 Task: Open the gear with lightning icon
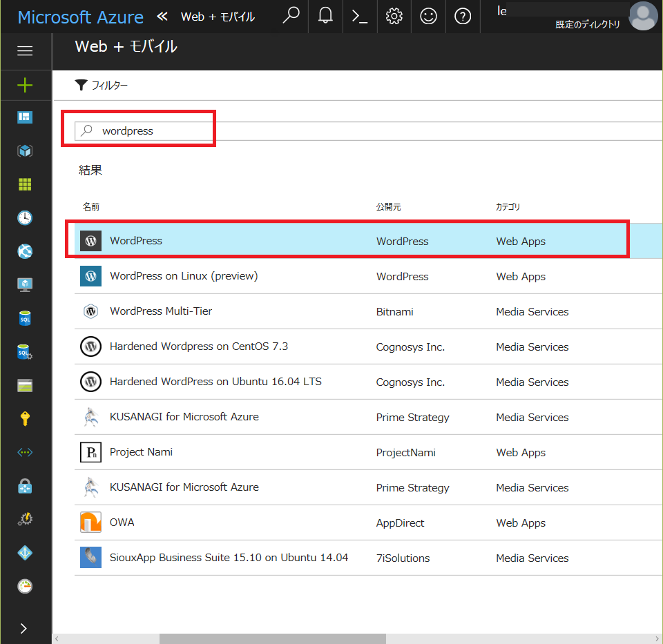(x=25, y=519)
